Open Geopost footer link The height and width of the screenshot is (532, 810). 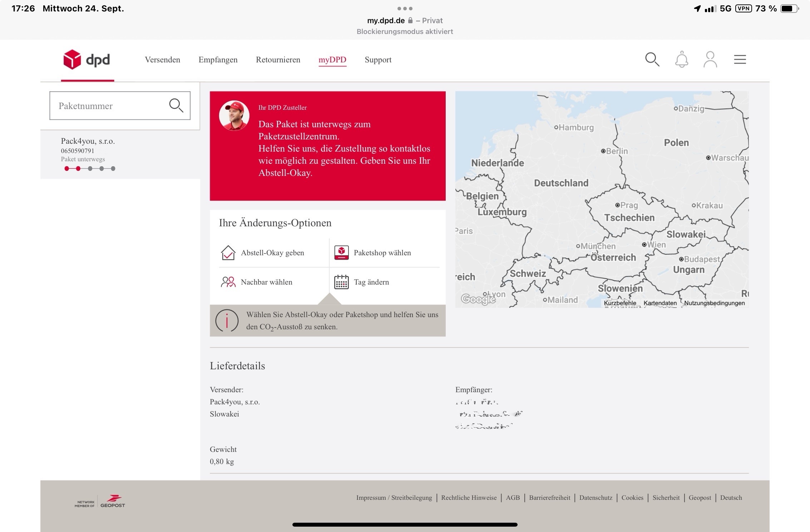pyautogui.click(x=700, y=498)
